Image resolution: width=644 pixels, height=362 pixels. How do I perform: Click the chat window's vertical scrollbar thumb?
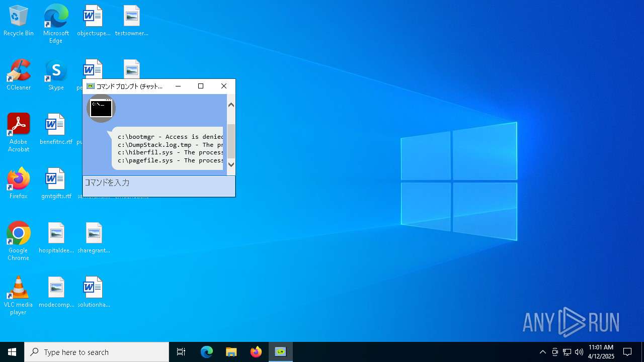pos(231,141)
